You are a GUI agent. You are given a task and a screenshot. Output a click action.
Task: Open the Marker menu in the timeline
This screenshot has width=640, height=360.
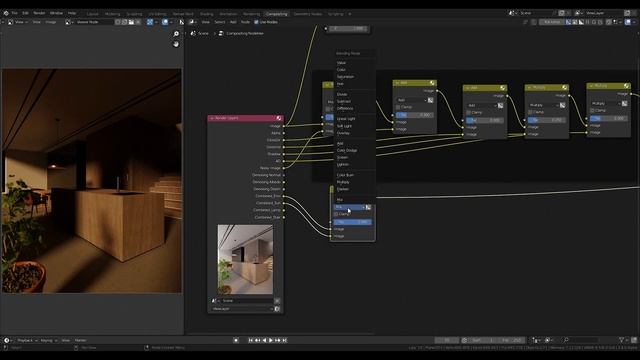tap(80, 340)
